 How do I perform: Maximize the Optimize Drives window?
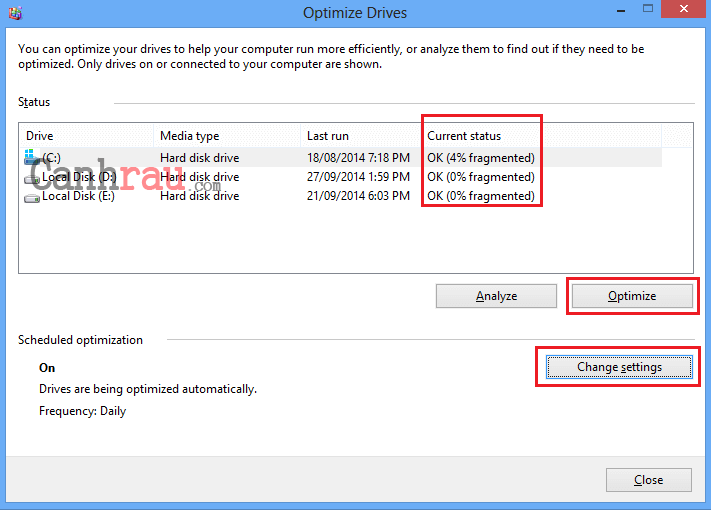click(648, 9)
